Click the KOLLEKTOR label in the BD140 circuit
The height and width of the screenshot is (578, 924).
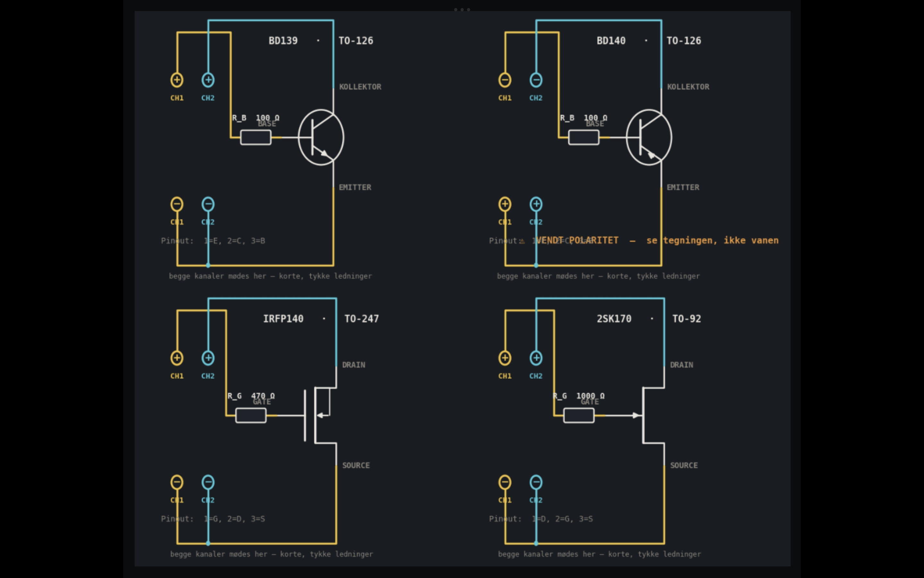[x=688, y=87]
